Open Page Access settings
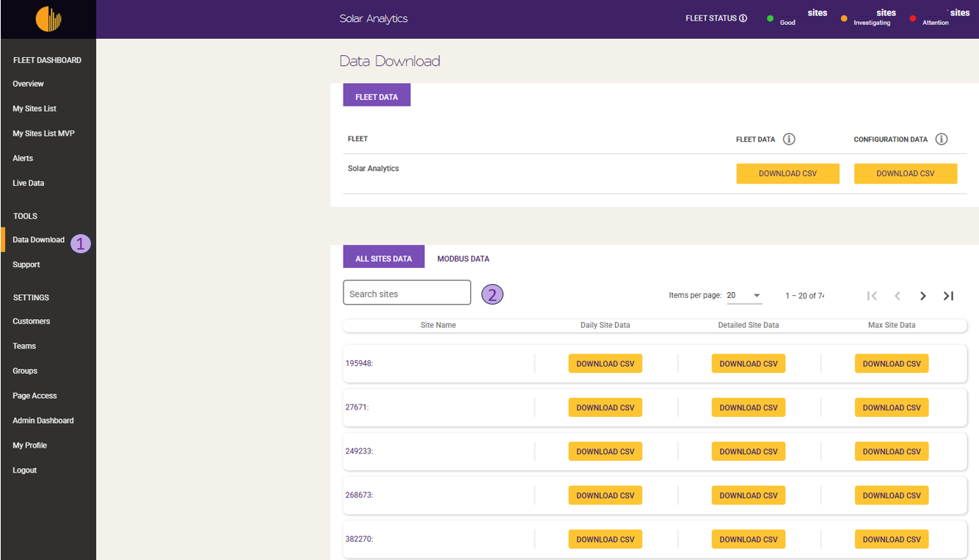 tap(34, 396)
